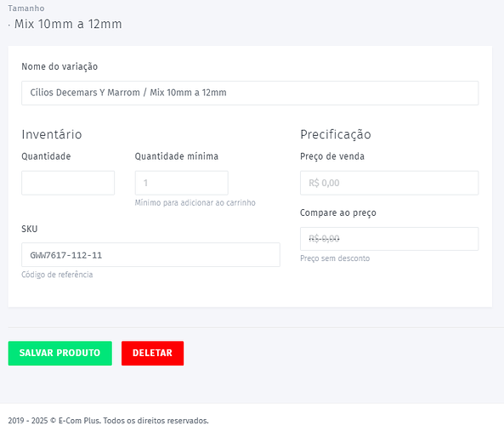Screen dimensions: 504x425
Task: Click the Inventário section heading
Action: pyautogui.click(x=52, y=134)
